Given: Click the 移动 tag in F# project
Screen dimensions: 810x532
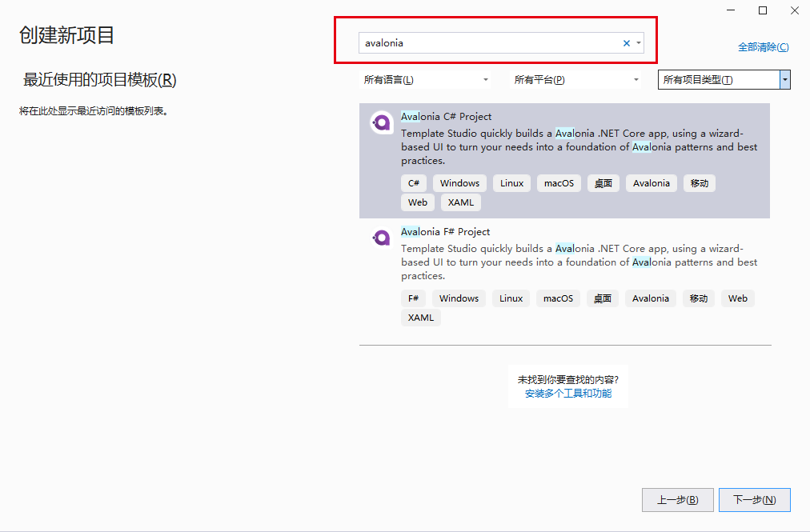Looking at the screenshot, I should 699,298.
